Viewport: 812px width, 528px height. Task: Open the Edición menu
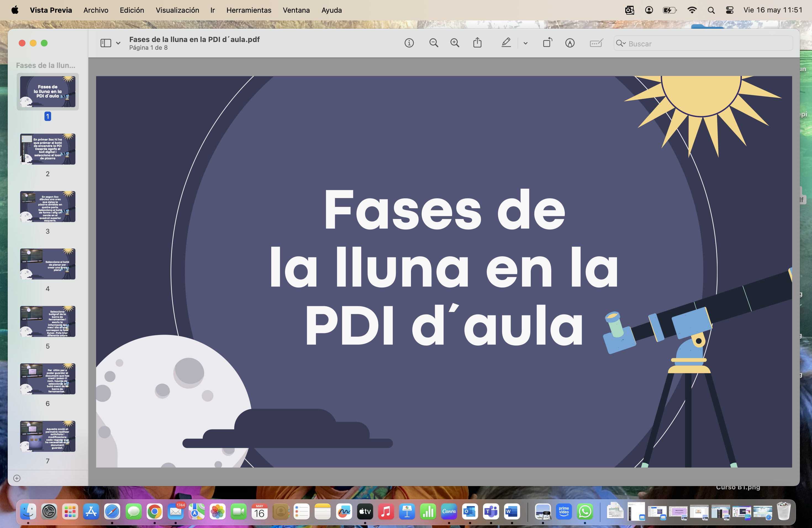coord(132,10)
